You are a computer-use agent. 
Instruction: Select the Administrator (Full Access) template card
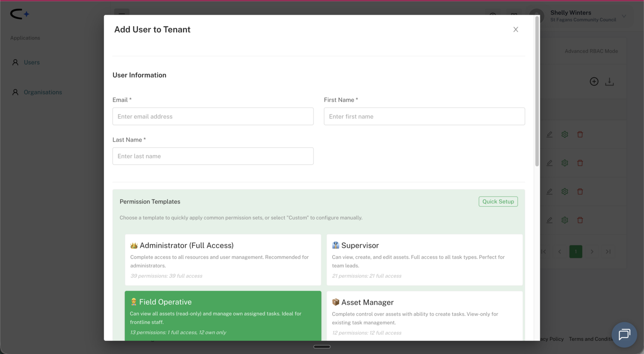223,260
